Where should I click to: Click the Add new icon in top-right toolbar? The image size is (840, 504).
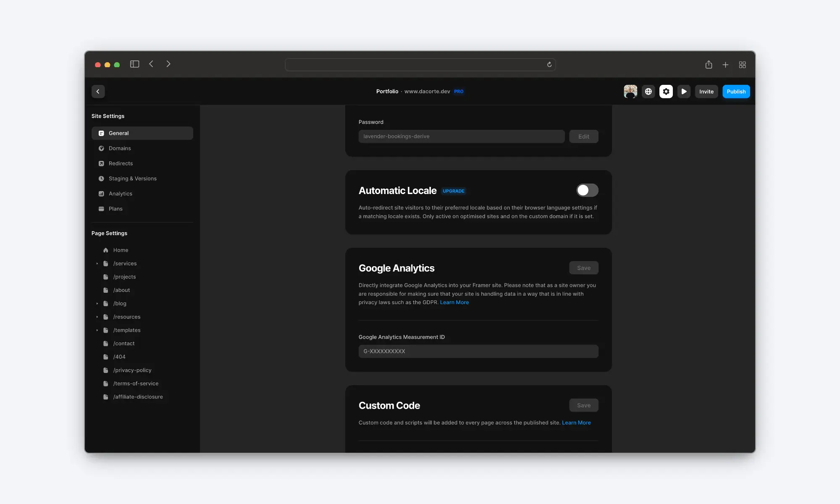pyautogui.click(x=726, y=64)
